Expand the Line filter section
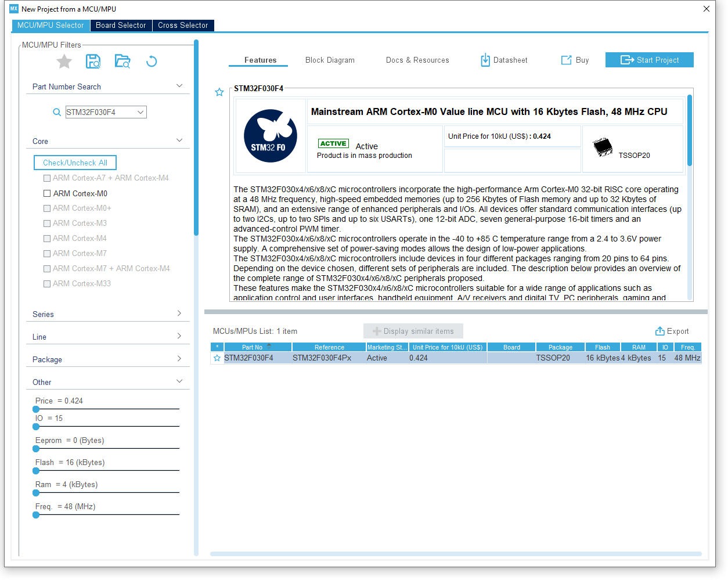Screen dimensions: 728x580 pos(179,336)
